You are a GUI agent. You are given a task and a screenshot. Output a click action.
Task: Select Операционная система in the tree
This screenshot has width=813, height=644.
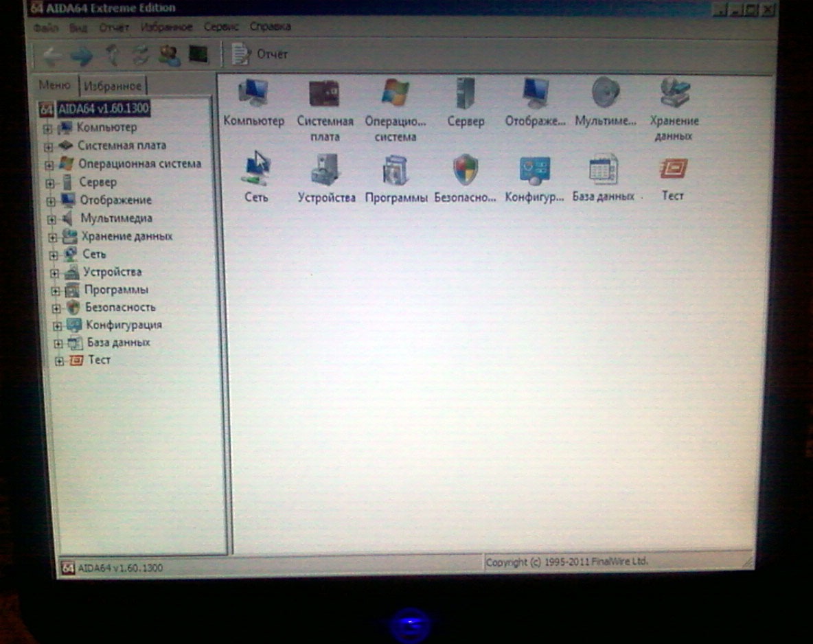139,164
